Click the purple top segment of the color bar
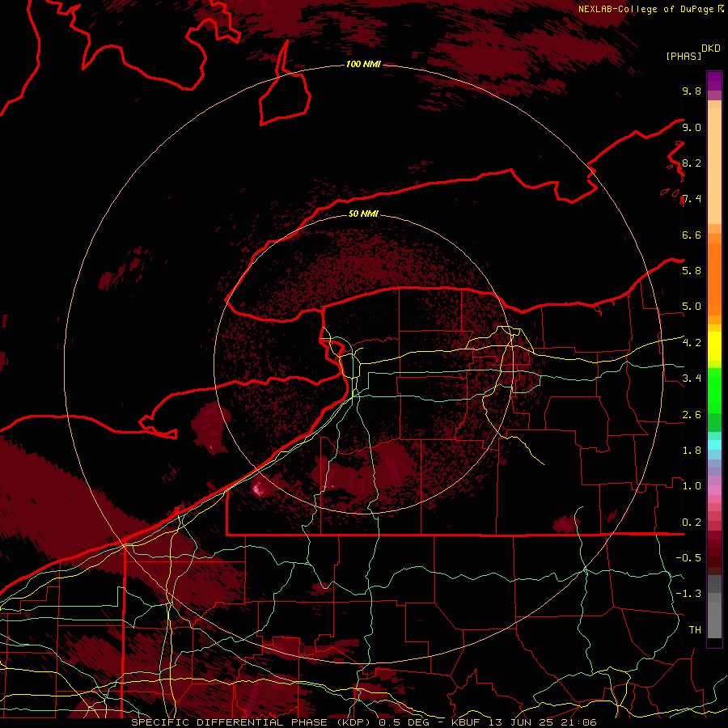This screenshot has width=728, height=728. [714, 81]
